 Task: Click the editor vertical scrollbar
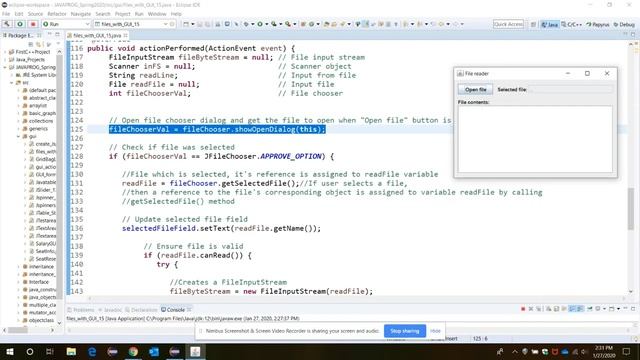pos(631,209)
